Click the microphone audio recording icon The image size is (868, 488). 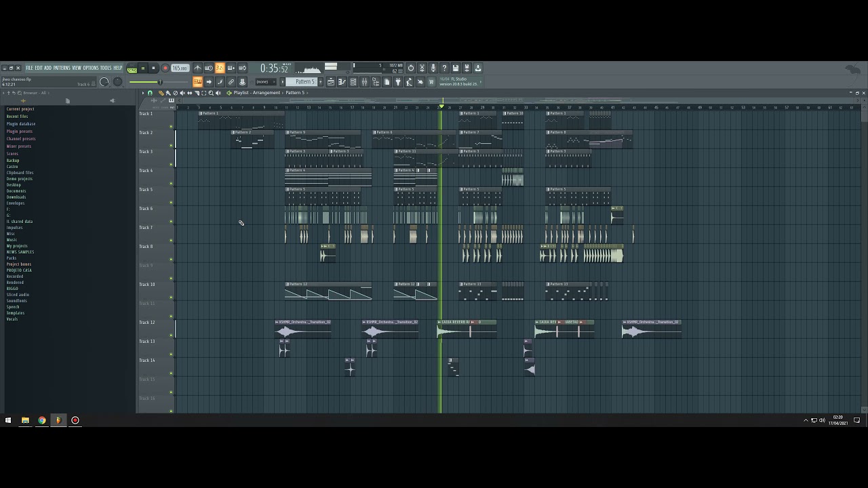click(433, 68)
